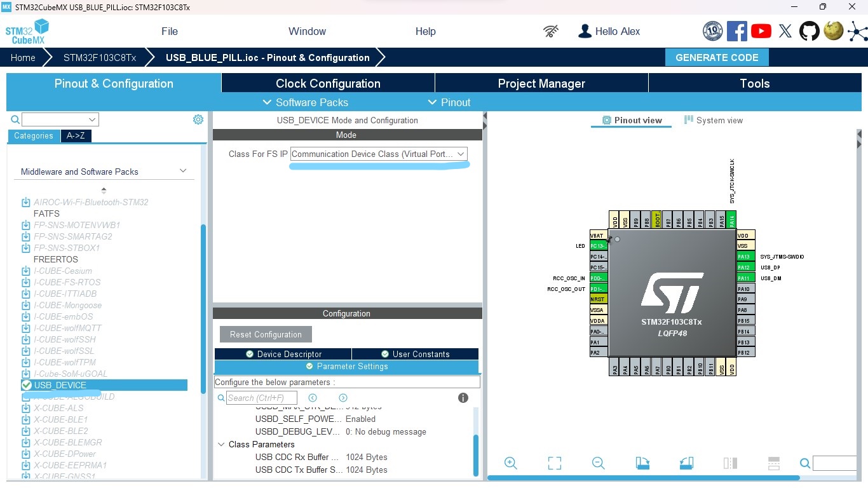This screenshot has height=488, width=868.
Task: Open the File menu
Action: pyautogui.click(x=170, y=31)
